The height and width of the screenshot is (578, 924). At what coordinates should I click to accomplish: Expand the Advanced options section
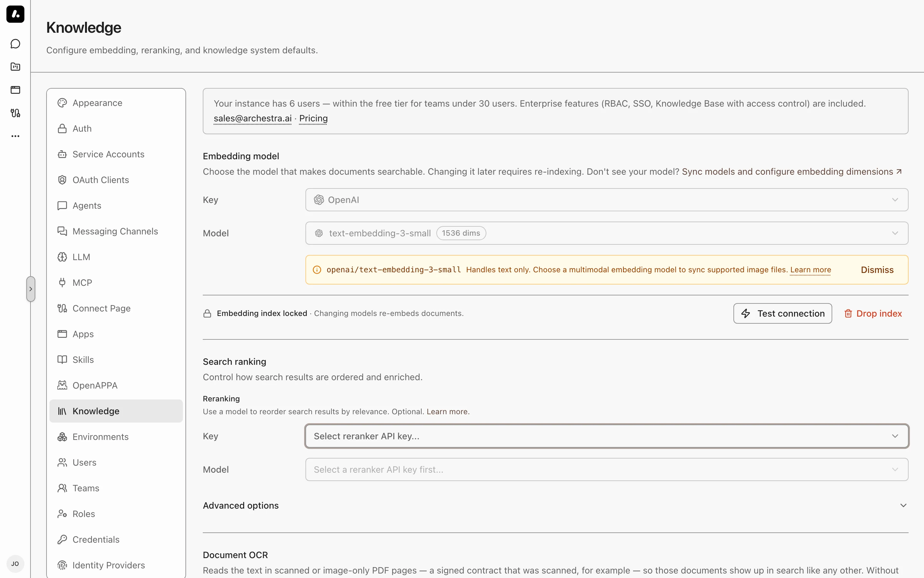tap(556, 505)
